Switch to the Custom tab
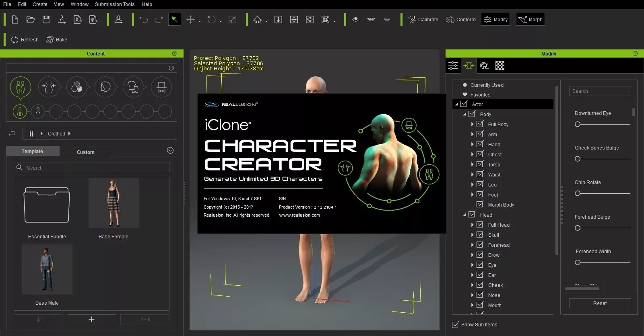644x336 pixels. coord(86,152)
